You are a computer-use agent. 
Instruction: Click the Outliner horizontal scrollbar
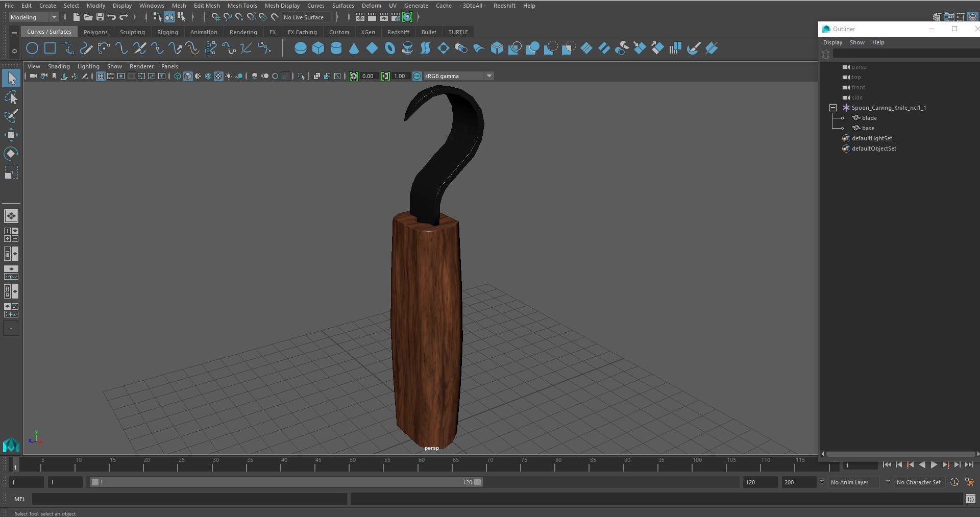pos(900,454)
